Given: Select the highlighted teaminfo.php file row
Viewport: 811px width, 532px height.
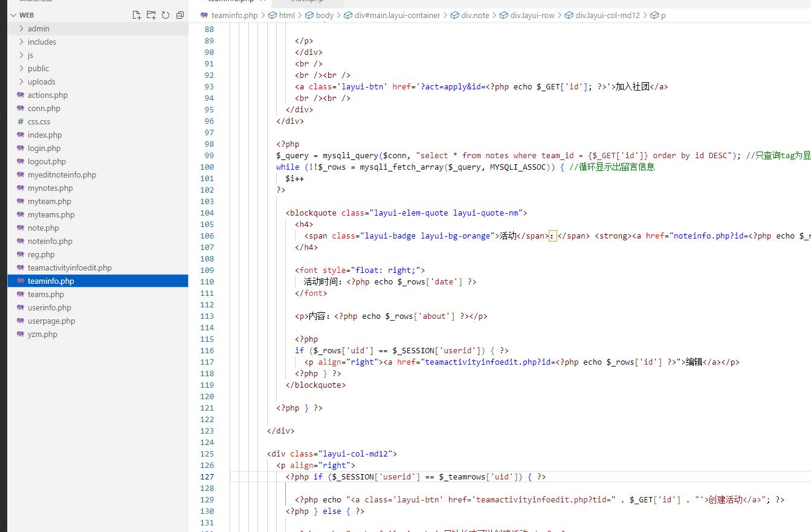Looking at the screenshot, I should coord(98,281).
